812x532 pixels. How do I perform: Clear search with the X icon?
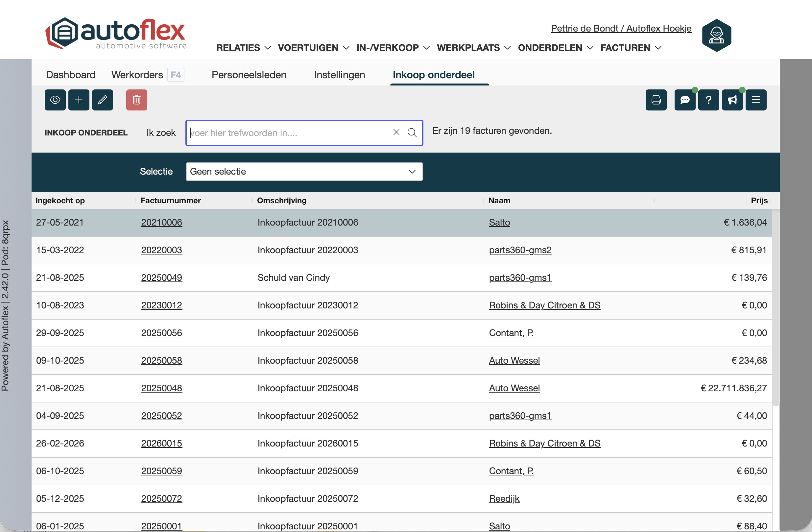tap(396, 133)
